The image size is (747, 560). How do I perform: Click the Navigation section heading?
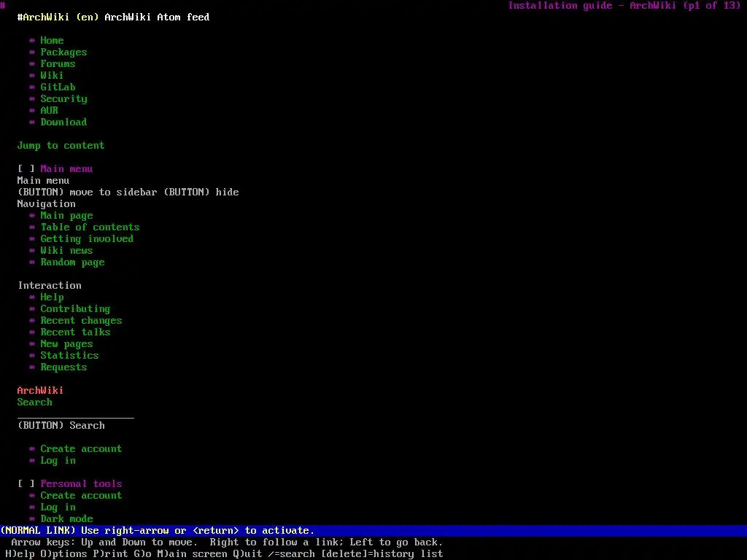point(46,204)
